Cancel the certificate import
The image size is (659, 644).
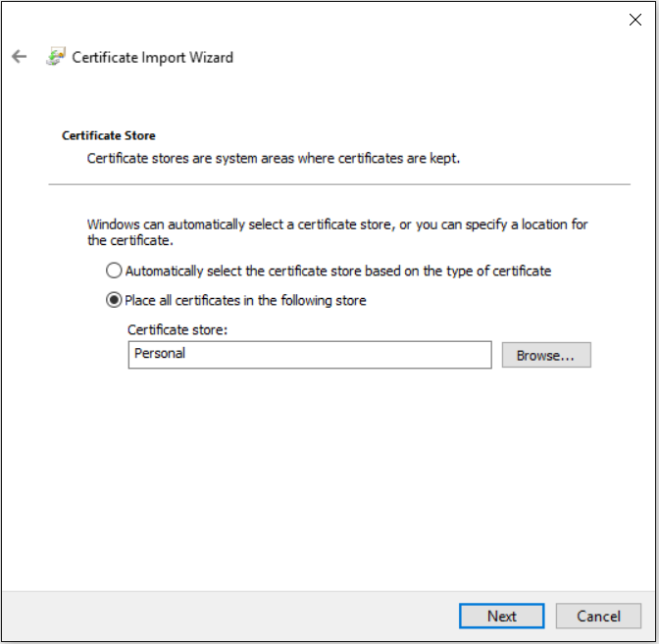(598, 617)
